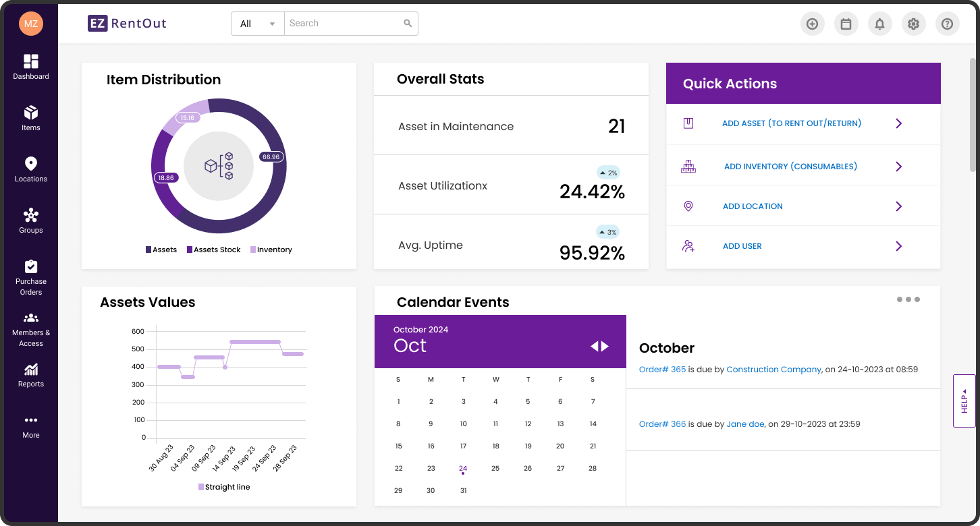Image resolution: width=980 pixels, height=526 pixels.
Task: Open Order# 365 link
Action: 662,370
